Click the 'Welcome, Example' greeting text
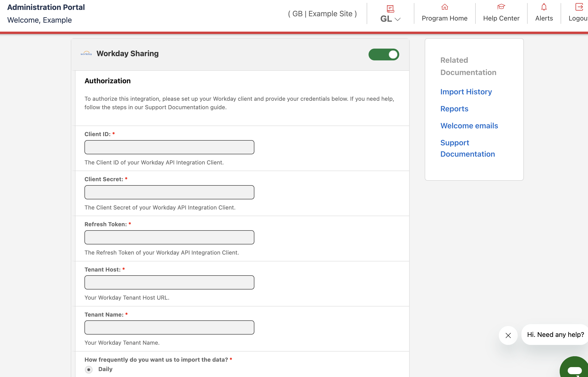The width and height of the screenshot is (588, 377). 39,20
